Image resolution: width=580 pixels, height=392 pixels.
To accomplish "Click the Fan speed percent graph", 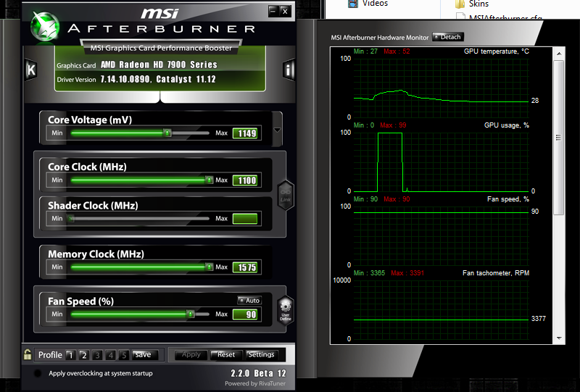I will (x=442, y=236).
